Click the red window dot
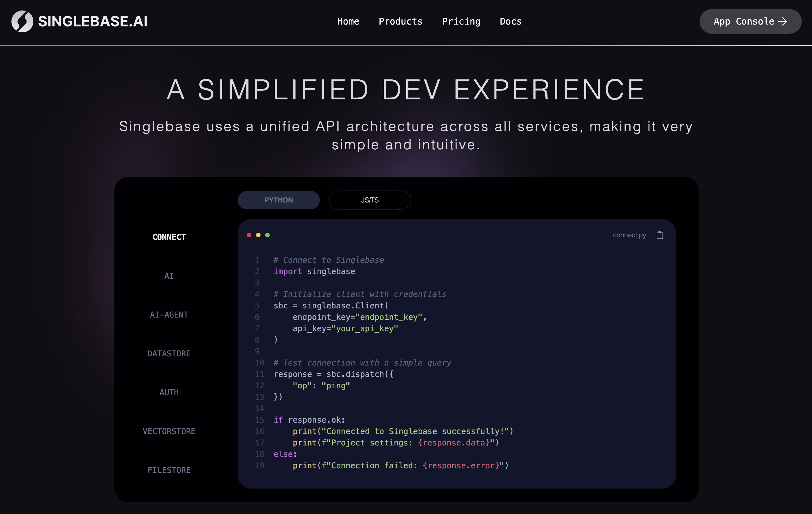 249,235
